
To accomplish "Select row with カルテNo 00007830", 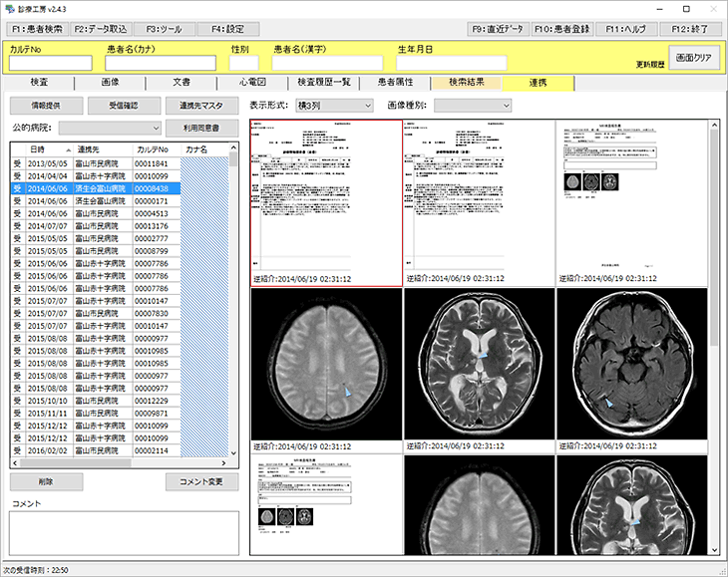I will tap(120, 313).
